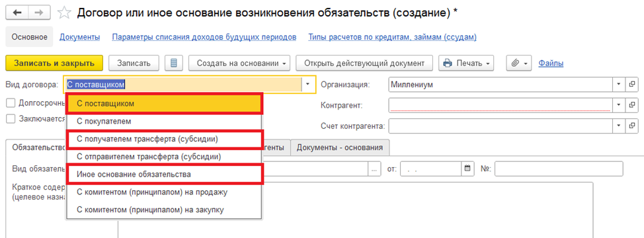The width and height of the screenshot is (644, 238).
Task: Click the paperclip attachments button
Action: [x=519, y=63]
